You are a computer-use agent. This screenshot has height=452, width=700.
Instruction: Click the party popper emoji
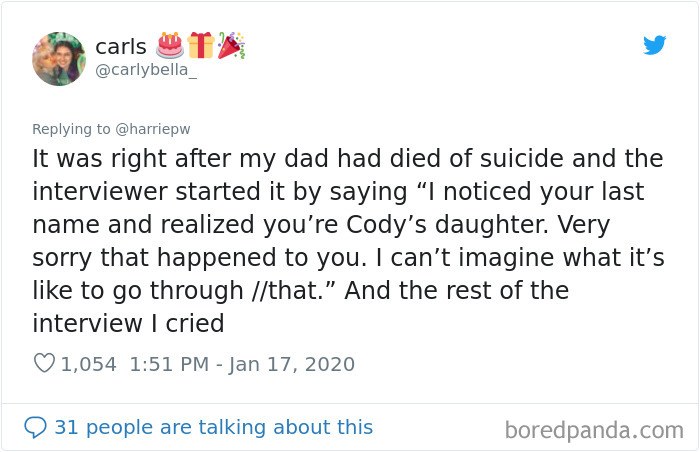click(232, 45)
